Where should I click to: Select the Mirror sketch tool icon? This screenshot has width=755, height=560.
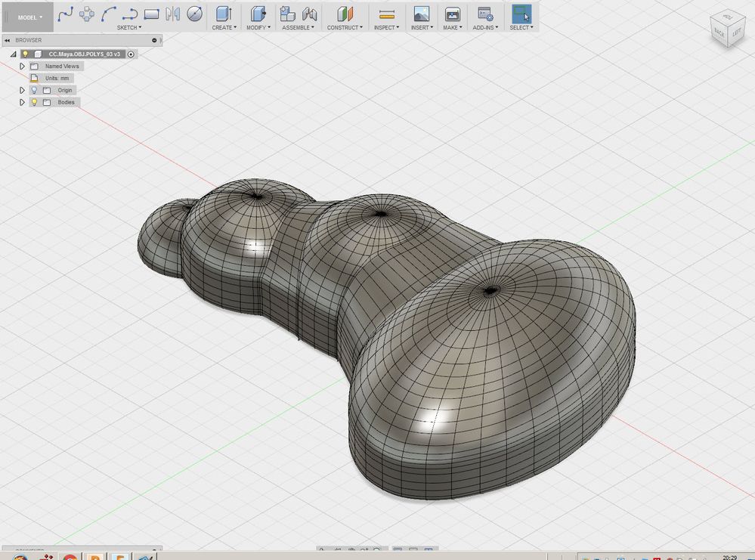click(x=173, y=14)
